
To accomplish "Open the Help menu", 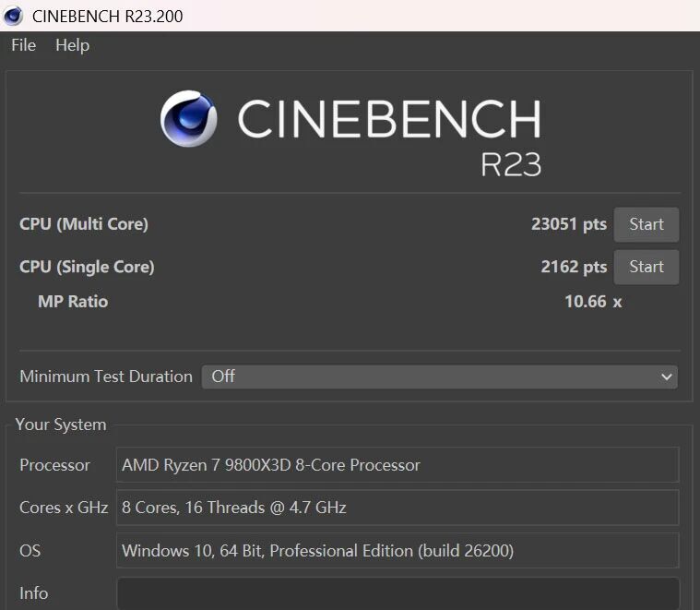I will [72, 45].
